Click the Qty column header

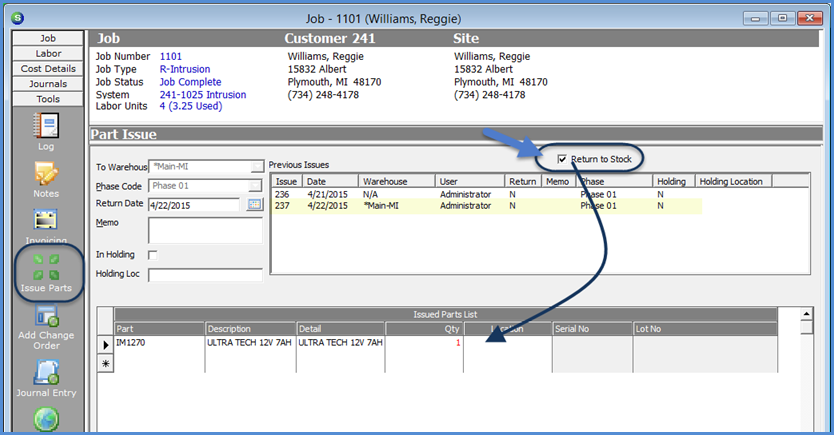click(x=424, y=329)
